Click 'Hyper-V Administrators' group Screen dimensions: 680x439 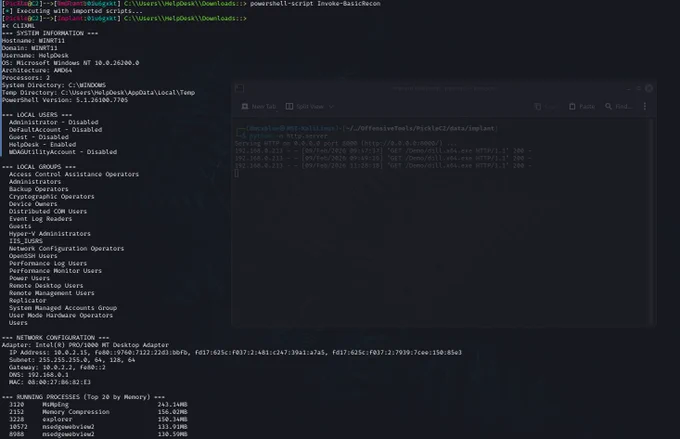click(x=50, y=233)
